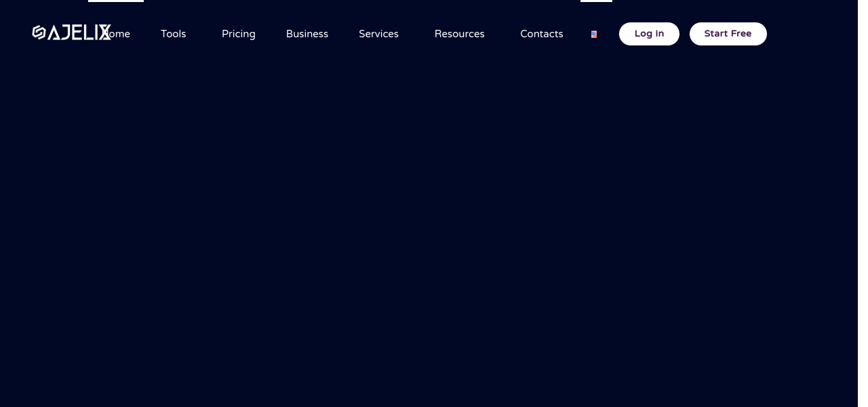Open the Business menu item
This screenshot has height=407, width=868.
tap(307, 34)
